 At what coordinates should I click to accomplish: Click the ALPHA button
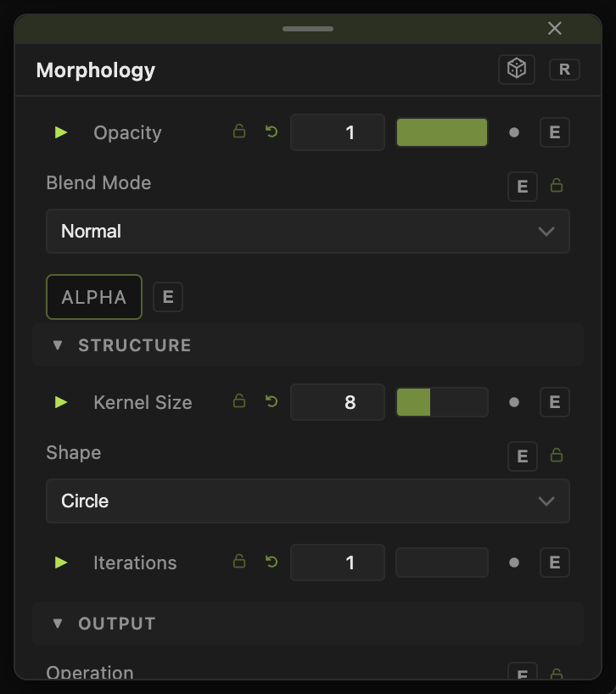94,297
